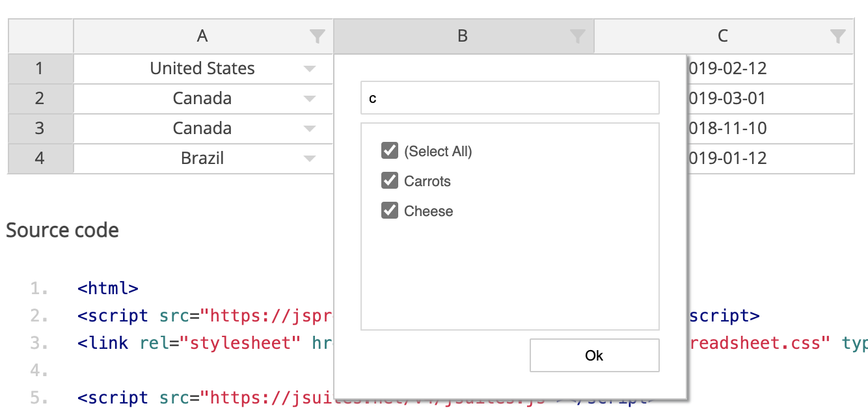
Task: Expand the Canada dropdown in row 2
Action: tap(310, 98)
